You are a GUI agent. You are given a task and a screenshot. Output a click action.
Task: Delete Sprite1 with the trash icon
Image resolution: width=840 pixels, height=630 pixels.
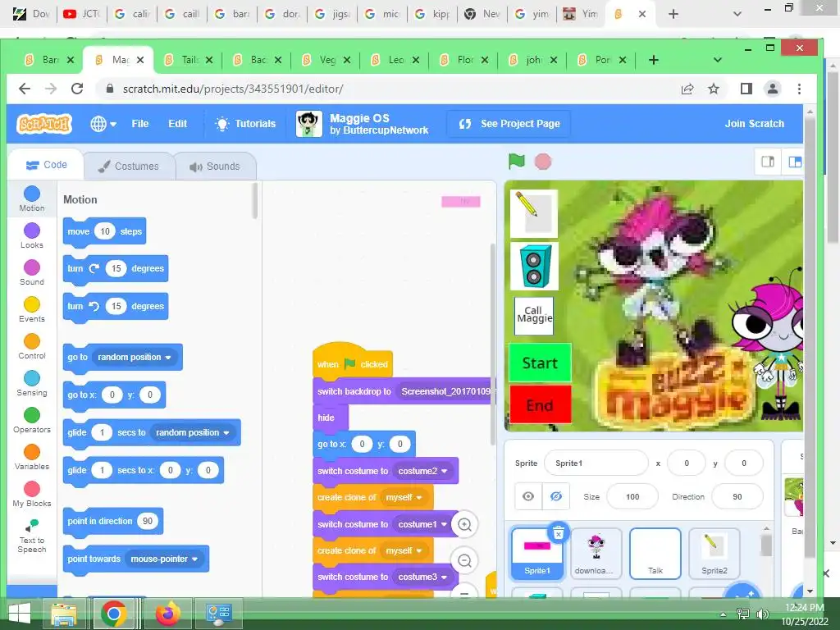click(x=558, y=533)
